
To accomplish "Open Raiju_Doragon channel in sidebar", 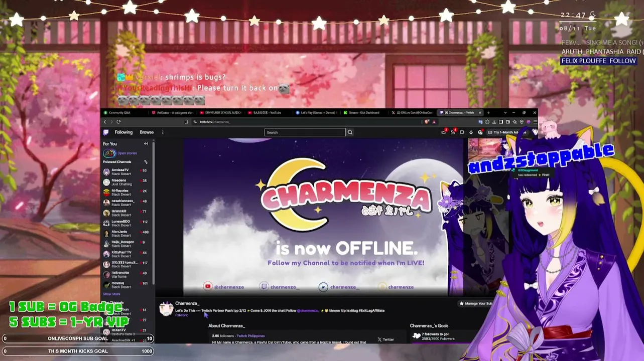I will pos(126,244).
